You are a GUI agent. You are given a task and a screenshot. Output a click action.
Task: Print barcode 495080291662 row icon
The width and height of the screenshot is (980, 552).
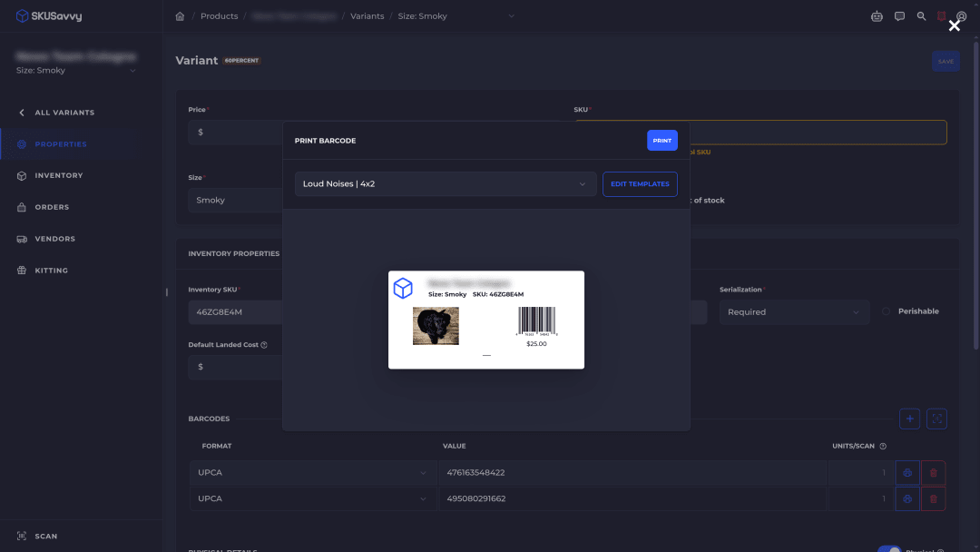click(907, 498)
